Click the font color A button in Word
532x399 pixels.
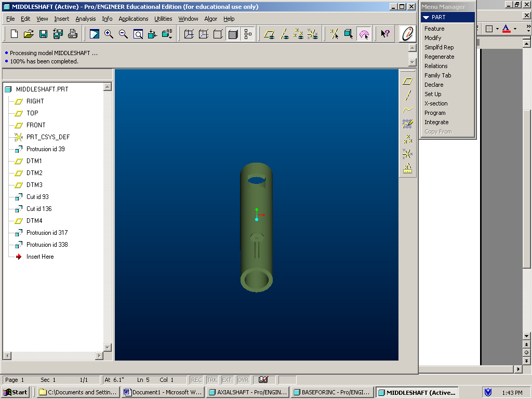click(x=506, y=29)
